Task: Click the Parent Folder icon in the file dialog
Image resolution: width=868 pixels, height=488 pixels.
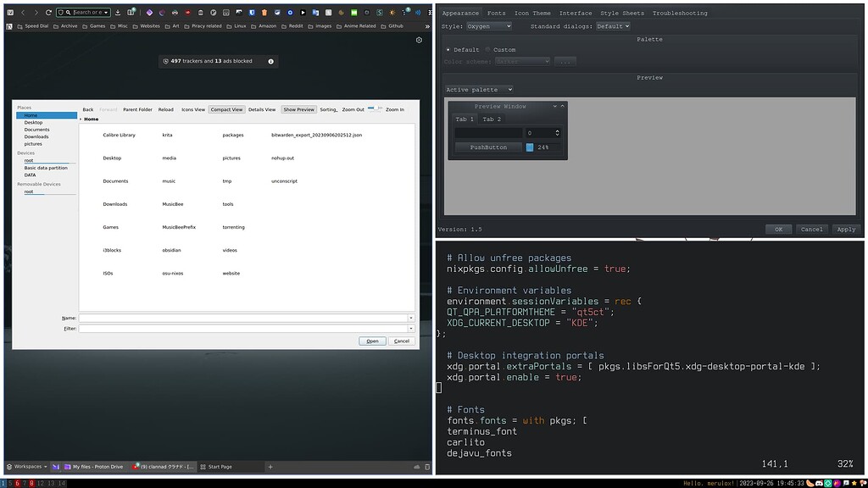Action: 138,109
